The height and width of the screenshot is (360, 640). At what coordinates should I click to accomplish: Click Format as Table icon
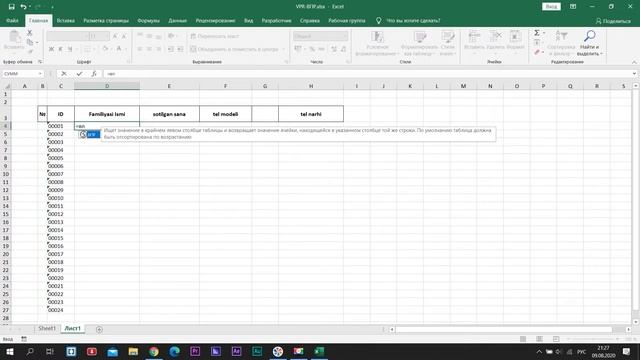(420, 36)
